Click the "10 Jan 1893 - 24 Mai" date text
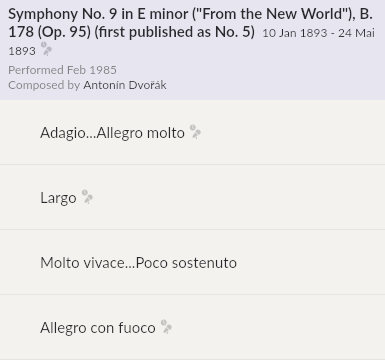 [318, 33]
